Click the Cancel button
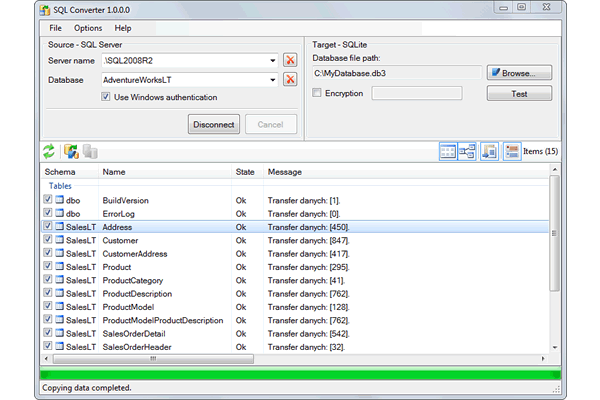600x400 pixels. (x=271, y=124)
